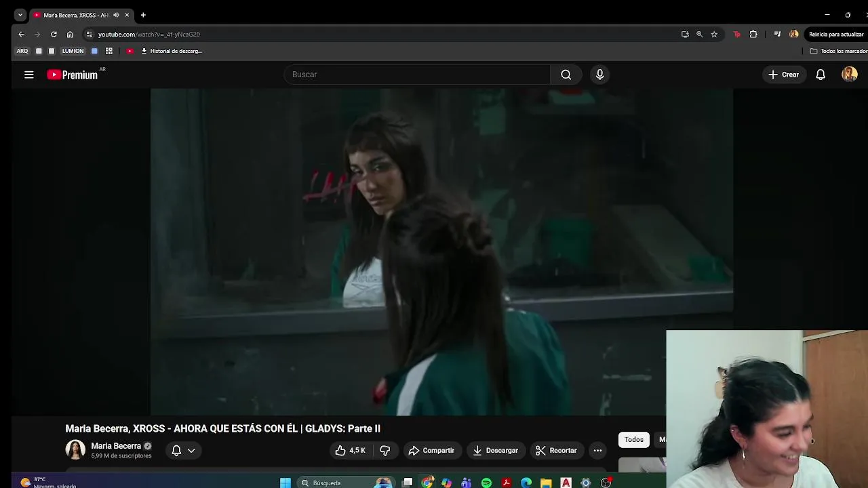Open Microsoft Teams from the taskbar
Image resolution: width=868 pixels, height=488 pixels.
(x=467, y=483)
